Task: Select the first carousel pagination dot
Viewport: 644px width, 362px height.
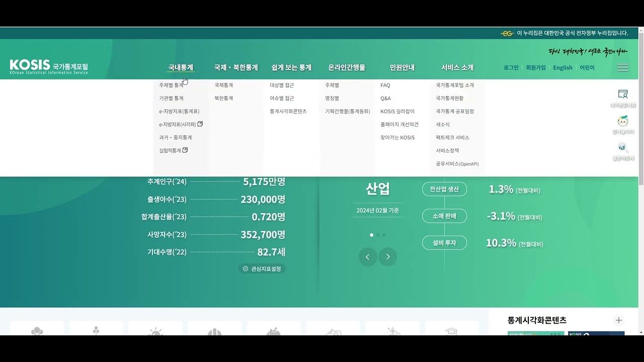Action: [x=372, y=235]
